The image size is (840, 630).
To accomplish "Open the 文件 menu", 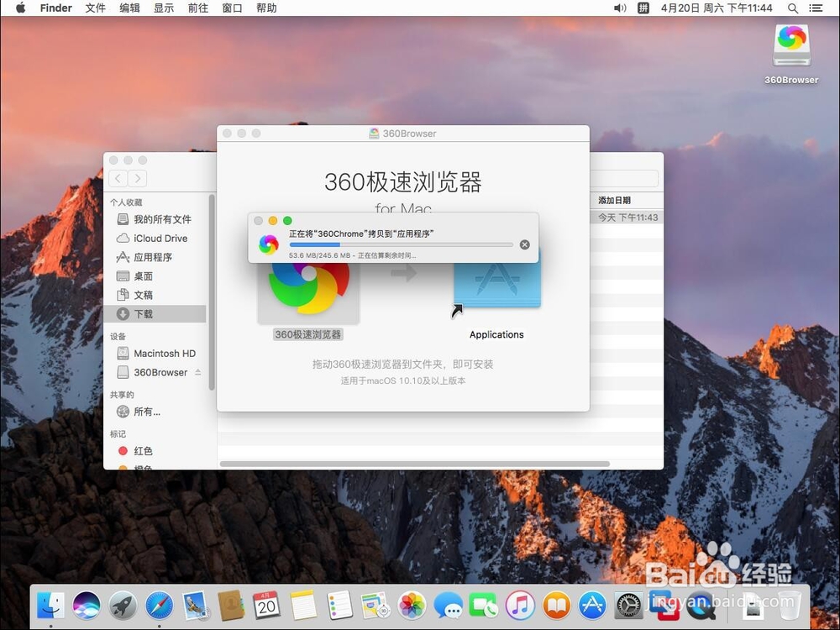I will 96,8.
